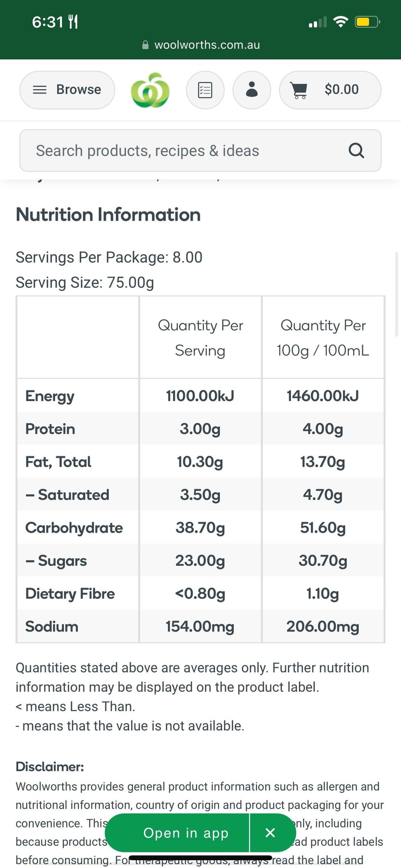
Task: Tap the battery status icon
Action: click(367, 22)
